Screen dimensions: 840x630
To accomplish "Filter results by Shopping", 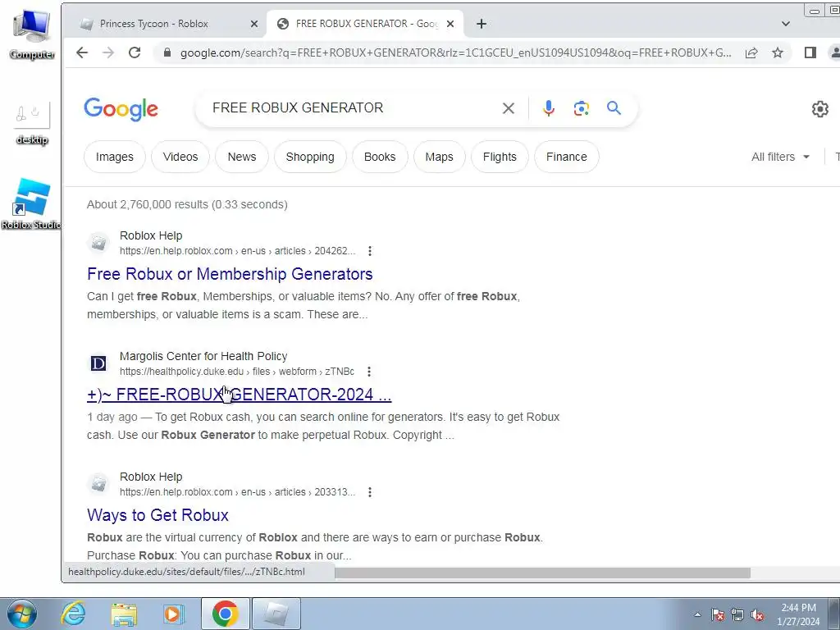I will coord(310,157).
